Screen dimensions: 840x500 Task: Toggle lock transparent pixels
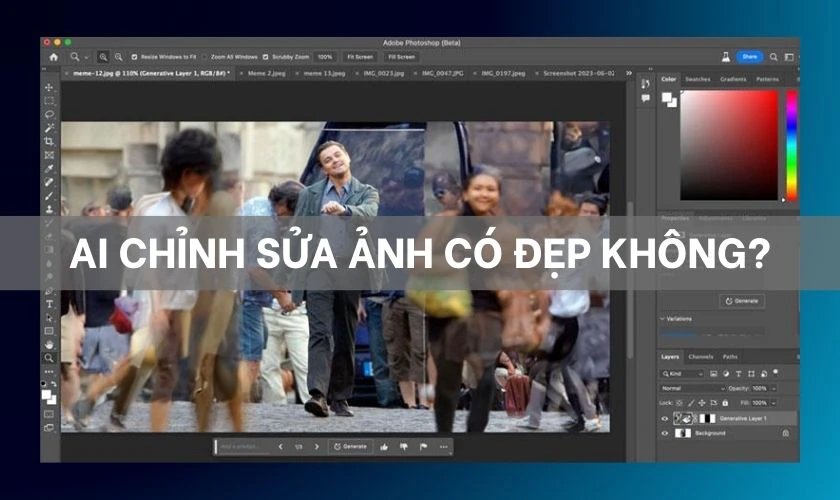tap(679, 402)
